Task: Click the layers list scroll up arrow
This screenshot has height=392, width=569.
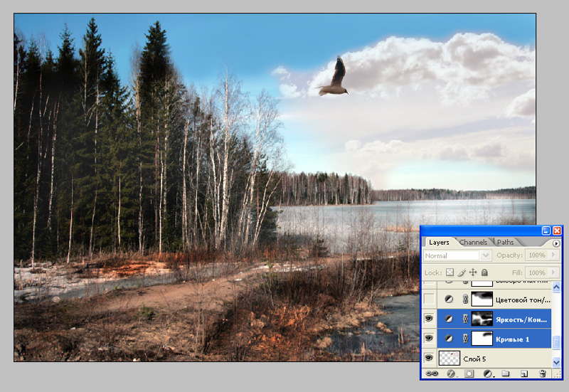Action: tap(556, 287)
